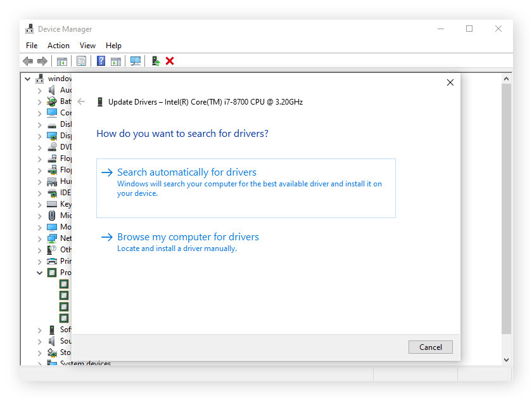
Task: Select the Processors category chip icon
Action: pyautogui.click(x=51, y=273)
